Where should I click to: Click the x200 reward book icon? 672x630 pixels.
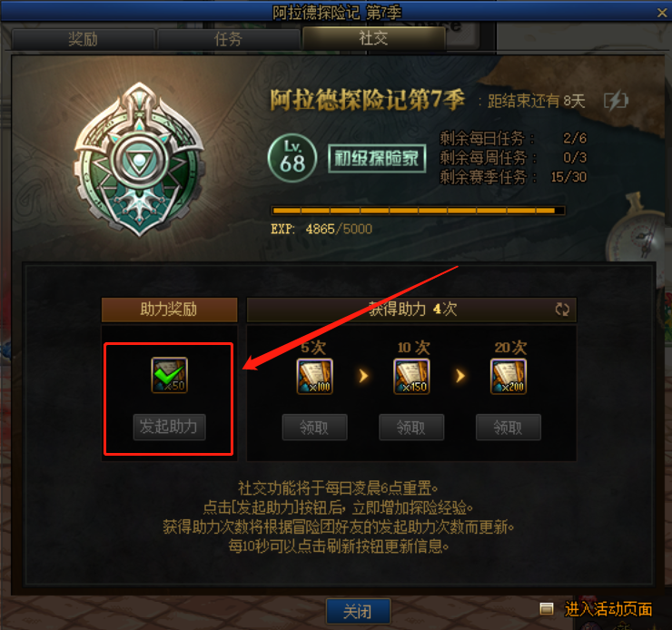[x=509, y=377]
